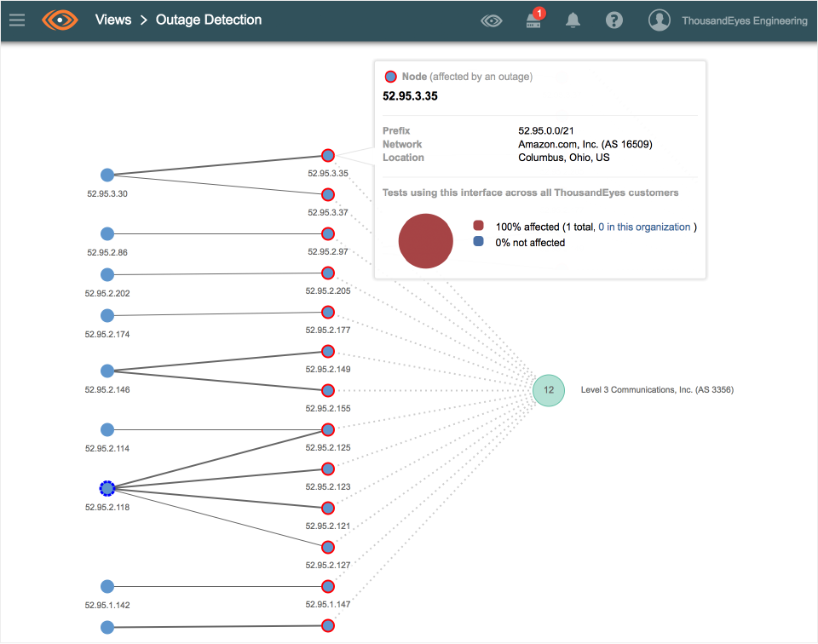Click the eye views icon in header
818x644 pixels.
tap(492, 20)
